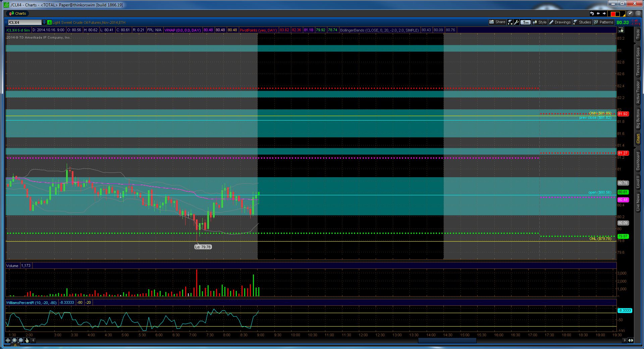The width and height of the screenshot is (644, 349).
Task: Click the green 80.33 last price quote
Action: (623, 22)
